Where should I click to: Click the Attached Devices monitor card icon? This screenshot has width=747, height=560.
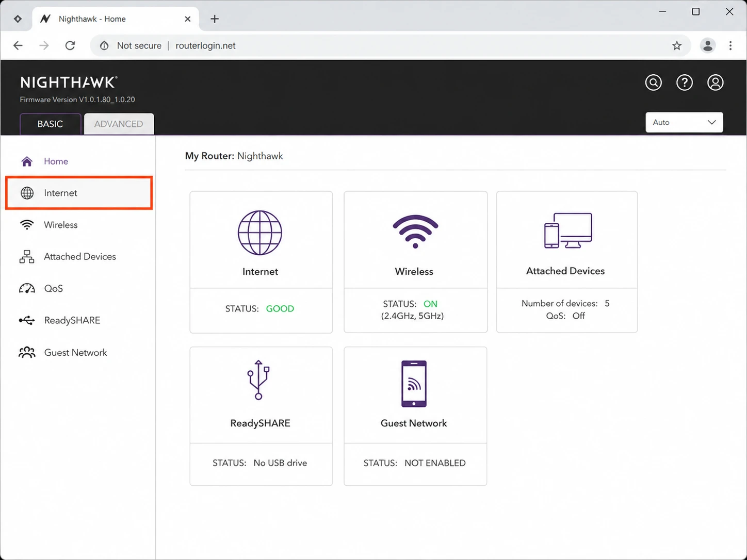point(568,230)
